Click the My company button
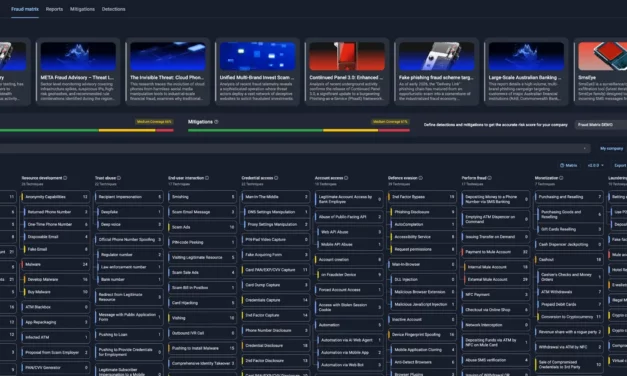 click(611, 148)
